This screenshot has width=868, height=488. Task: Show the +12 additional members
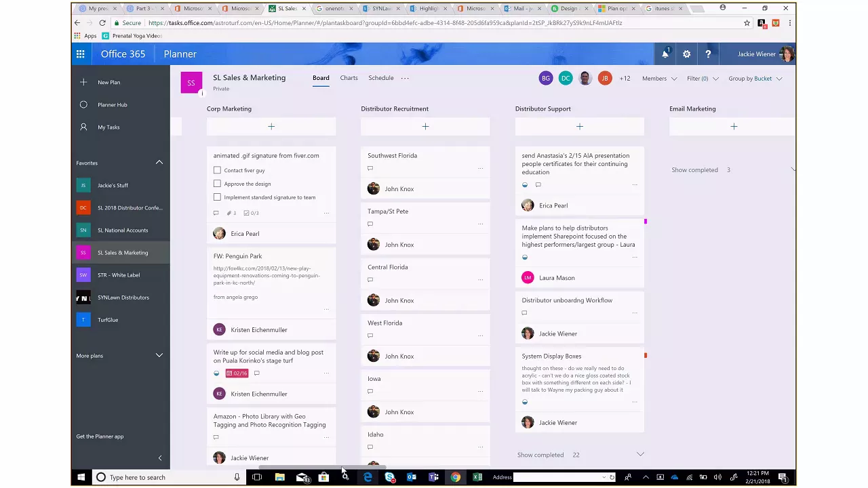[x=625, y=79]
